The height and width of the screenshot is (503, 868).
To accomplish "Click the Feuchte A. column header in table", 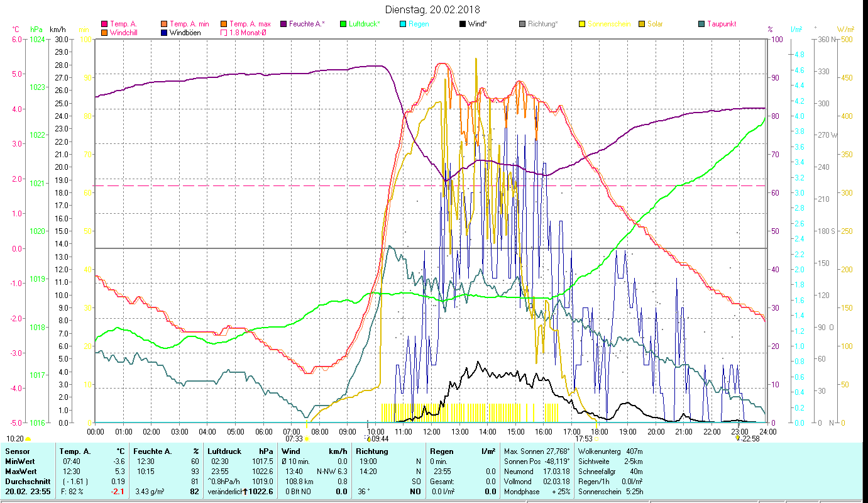I will tap(151, 451).
